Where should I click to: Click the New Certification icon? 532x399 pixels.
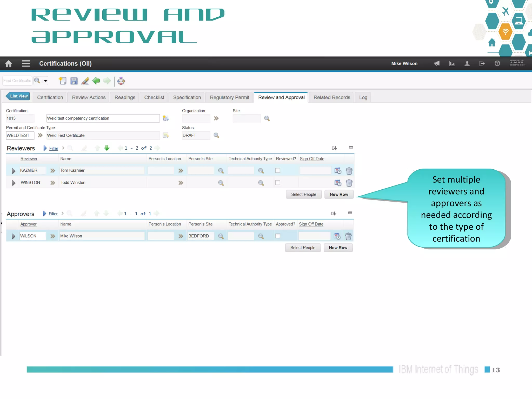click(63, 81)
